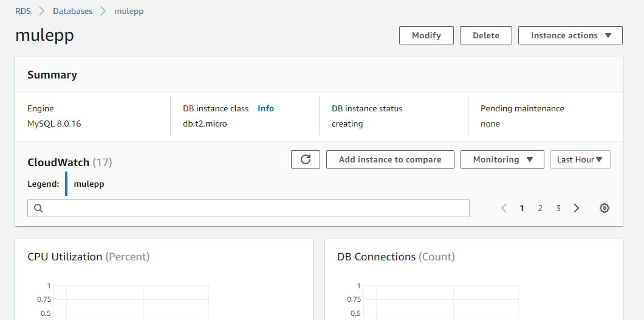Screen dimensions: 644x320
Task: Click the CloudWatch (17) heading
Action: pos(70,162)
